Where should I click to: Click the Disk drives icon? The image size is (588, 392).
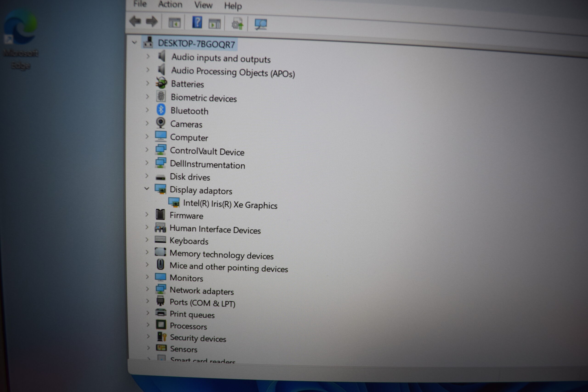tap(160, 177)
